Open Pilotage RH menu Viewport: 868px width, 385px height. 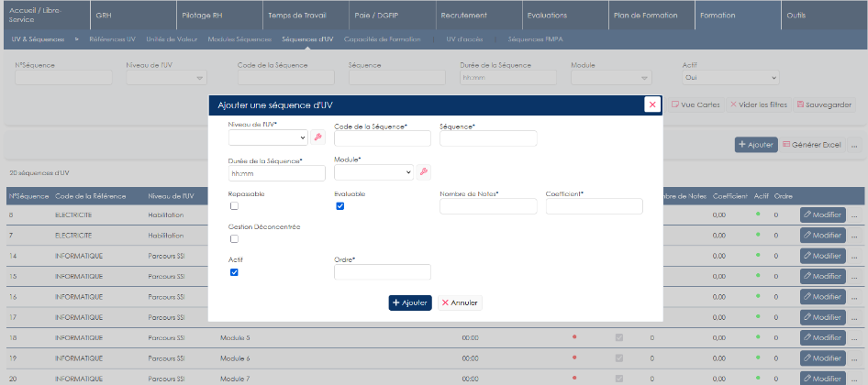coord(218,16)
